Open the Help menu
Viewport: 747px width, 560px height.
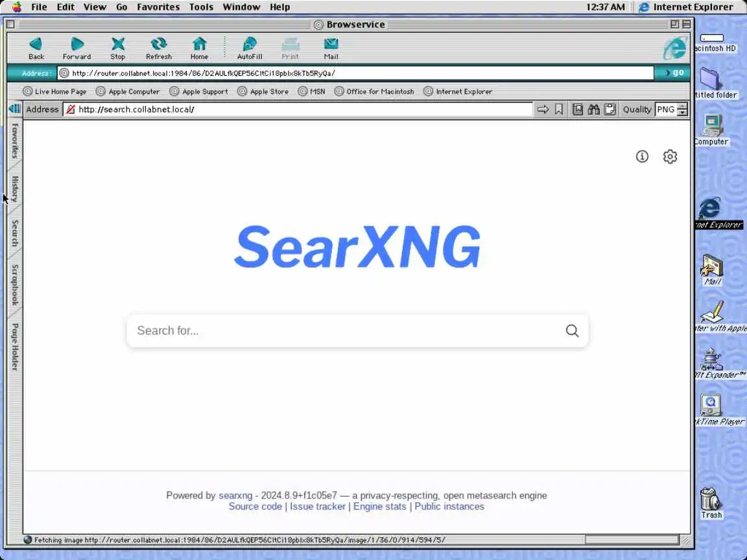279,6
